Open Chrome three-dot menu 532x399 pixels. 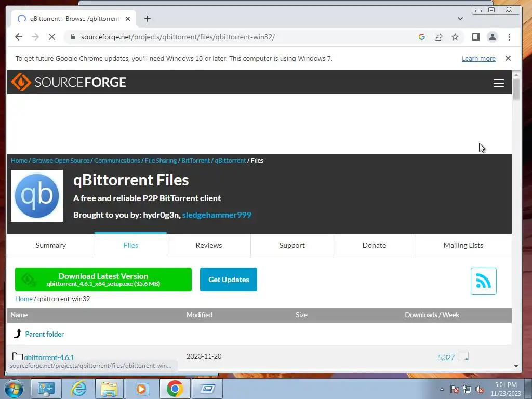pos(509,37)
